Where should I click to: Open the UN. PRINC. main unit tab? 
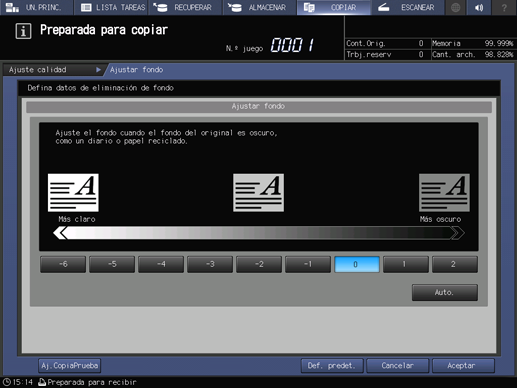(37, 7)
